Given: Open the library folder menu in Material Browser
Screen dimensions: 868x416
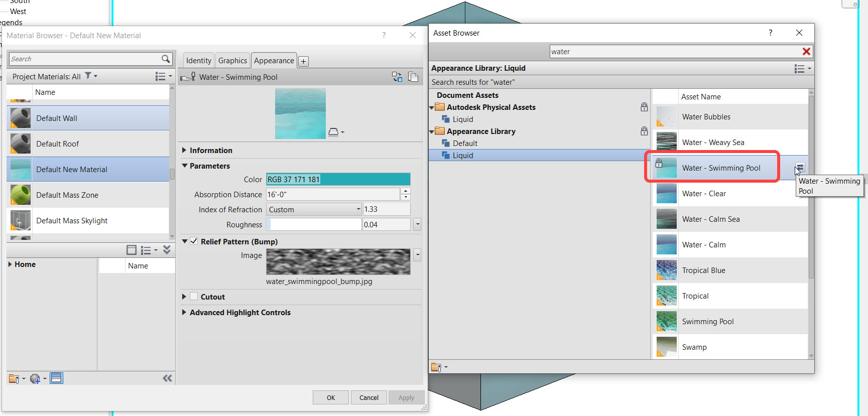Looking at the screenshot, I should coord(17,378).
